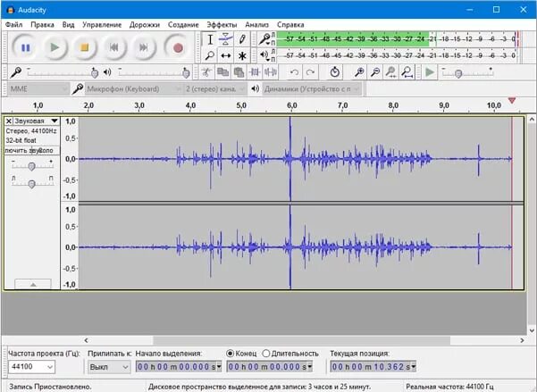Image resolution: width=537 pixels, height=392 pixels.
Task: Click the Pause transport button
Action: coord(26,47)
